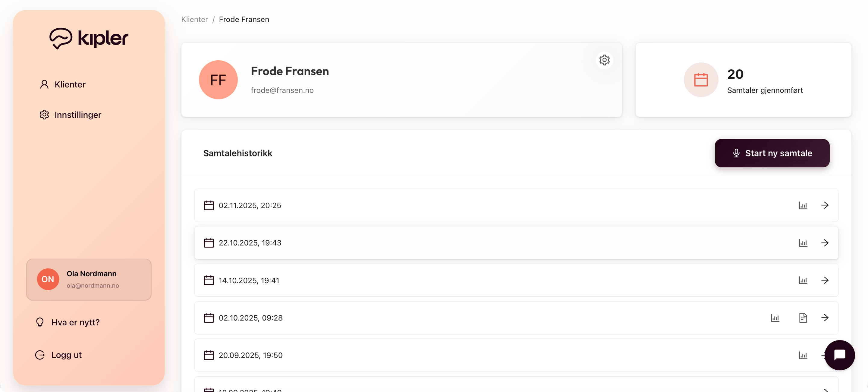Follow the Klienter breadcrumb link
Screen dimensions: 868x392
click(x=194, y=19)
